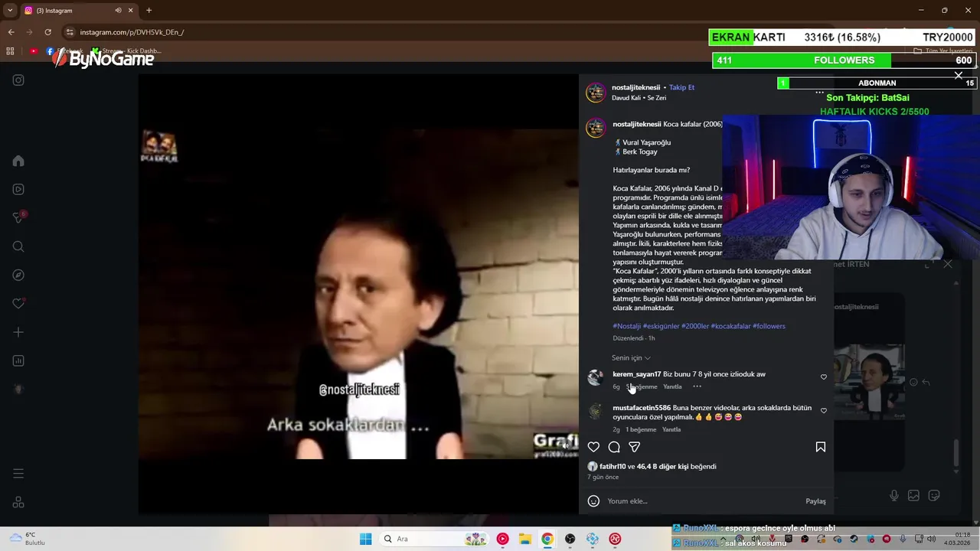Open nostaljiteknesii profile from post header

pos(635,87)
